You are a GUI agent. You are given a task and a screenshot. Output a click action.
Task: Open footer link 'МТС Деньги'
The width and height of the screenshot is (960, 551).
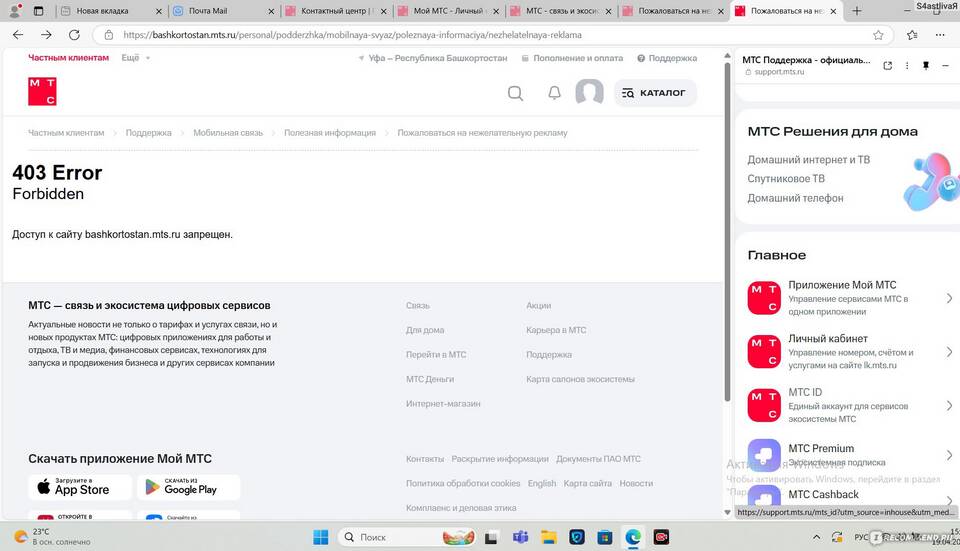(430, 380)
